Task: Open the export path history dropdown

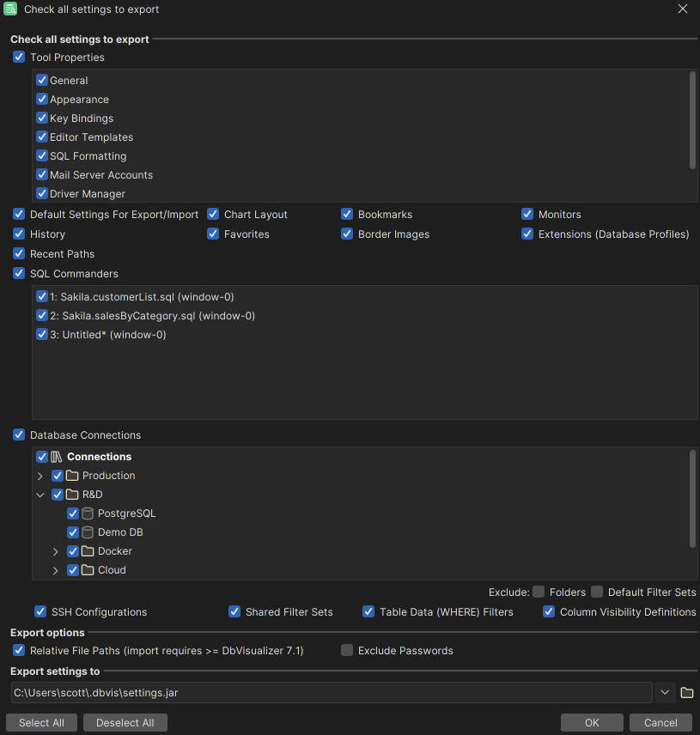Action: [664, 693]
